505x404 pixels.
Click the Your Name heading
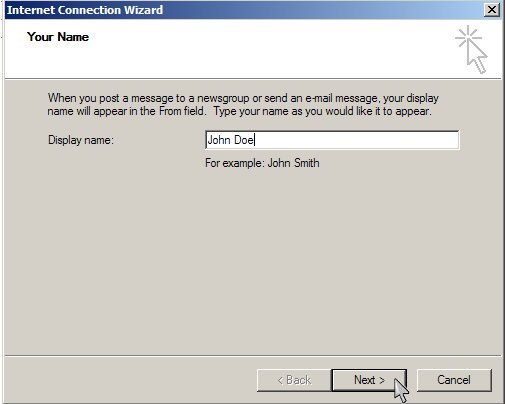coord(58,37)
